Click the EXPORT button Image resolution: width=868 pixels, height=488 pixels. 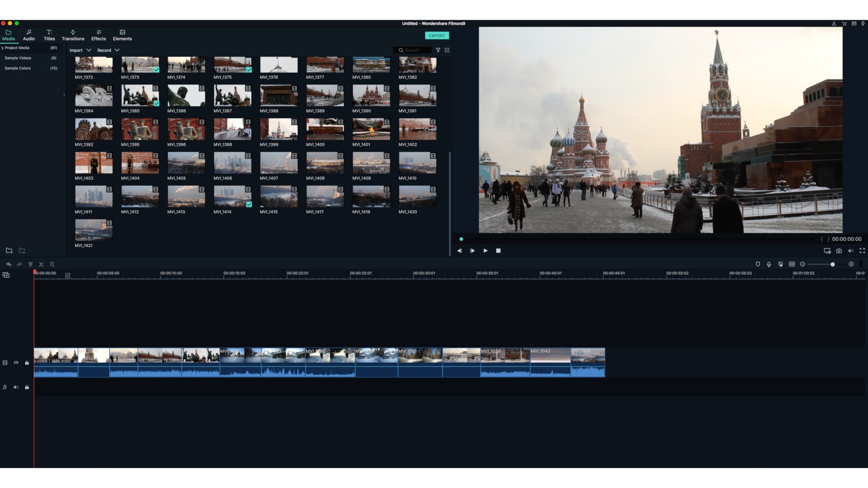point(437,36)
